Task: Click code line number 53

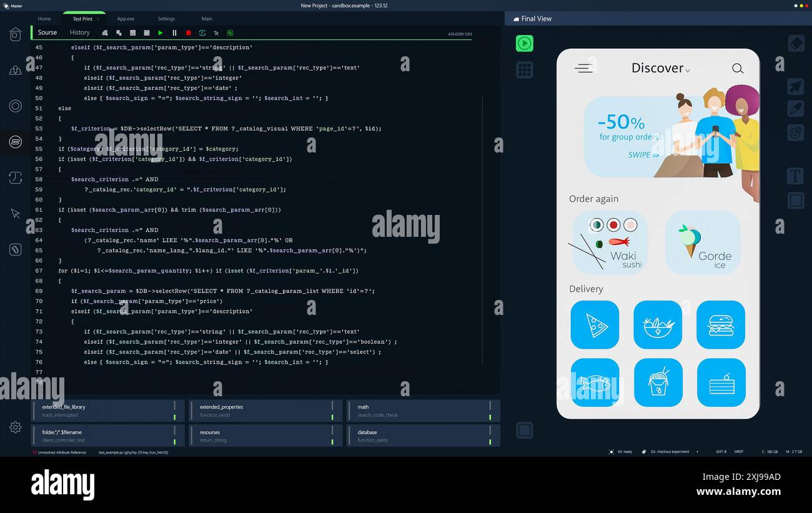Action: [x=39, y=129]
